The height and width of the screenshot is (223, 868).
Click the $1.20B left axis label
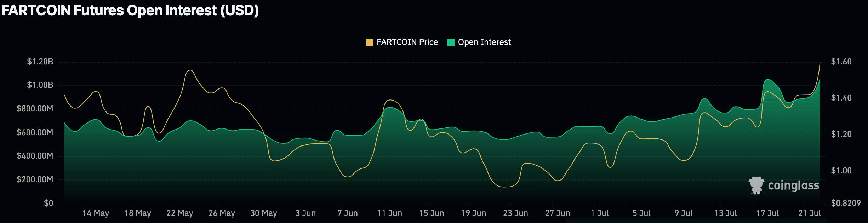point(40,62)
